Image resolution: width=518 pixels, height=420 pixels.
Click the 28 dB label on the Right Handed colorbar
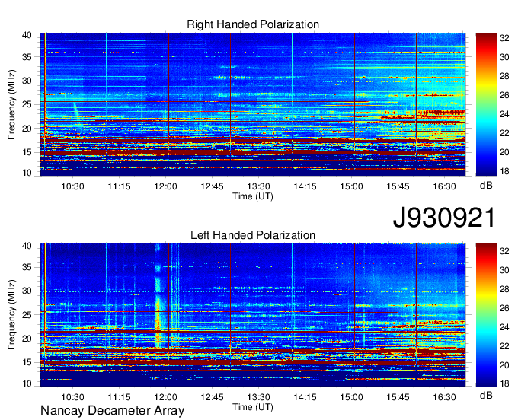click(504, 76)
